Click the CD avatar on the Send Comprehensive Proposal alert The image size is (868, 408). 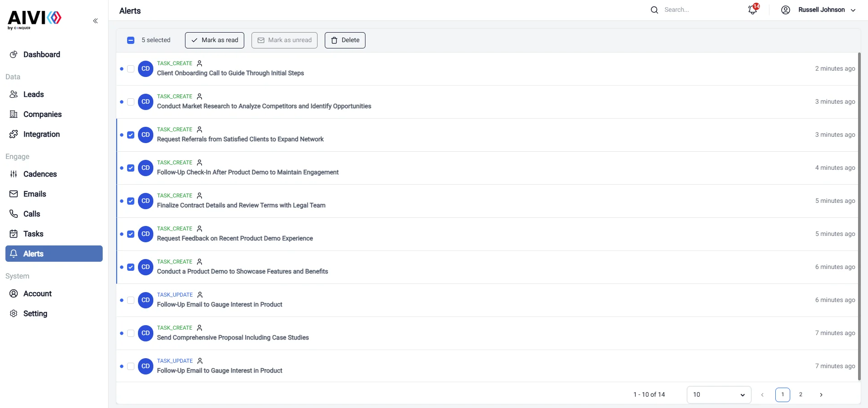coord(146,333)
